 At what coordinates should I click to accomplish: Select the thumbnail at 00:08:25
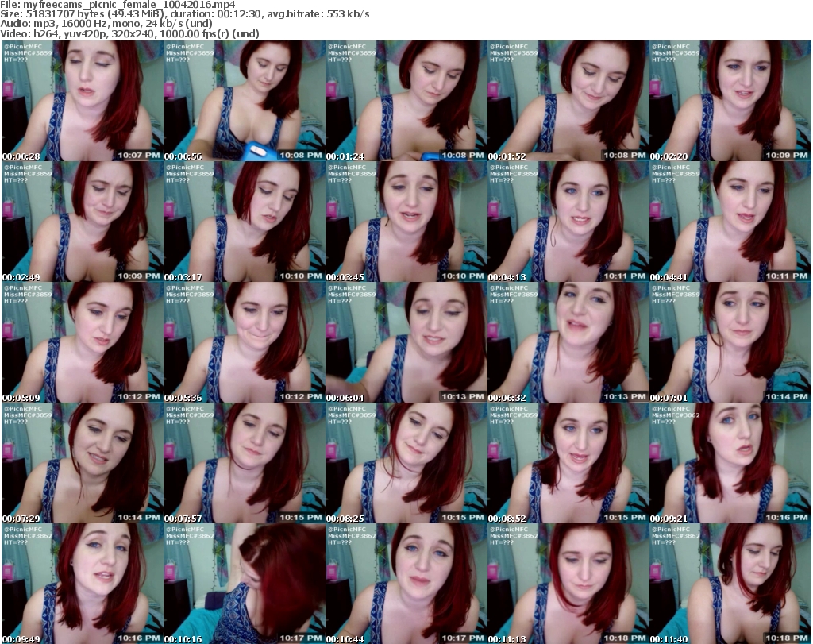406,463
